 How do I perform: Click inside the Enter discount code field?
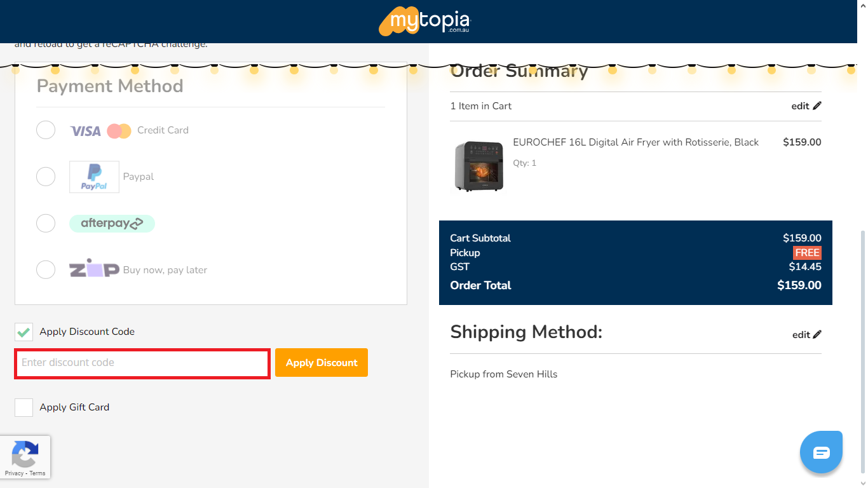click(x=142, y=362)
